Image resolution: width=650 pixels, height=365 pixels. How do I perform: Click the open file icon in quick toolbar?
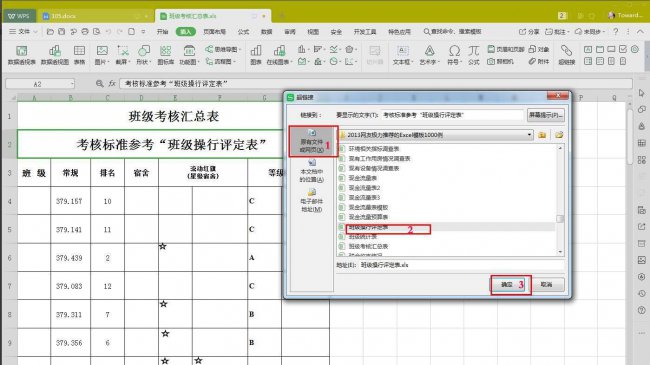50,32
